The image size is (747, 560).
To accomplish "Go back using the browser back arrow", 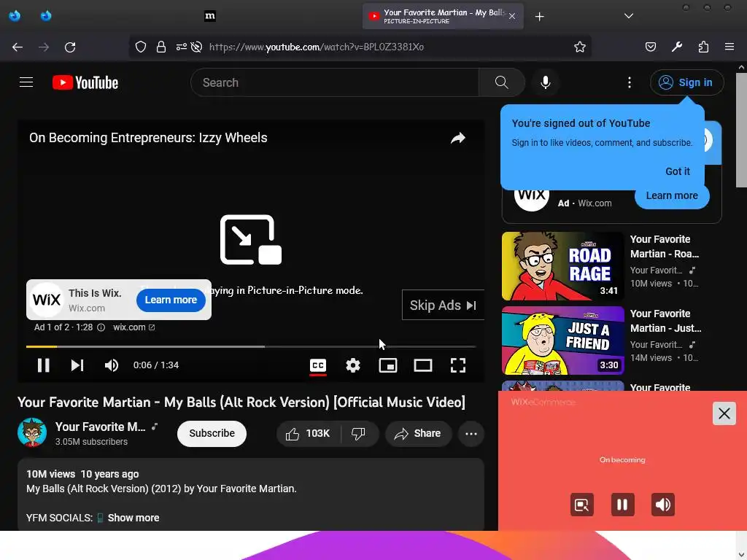I will click(18, 47).
